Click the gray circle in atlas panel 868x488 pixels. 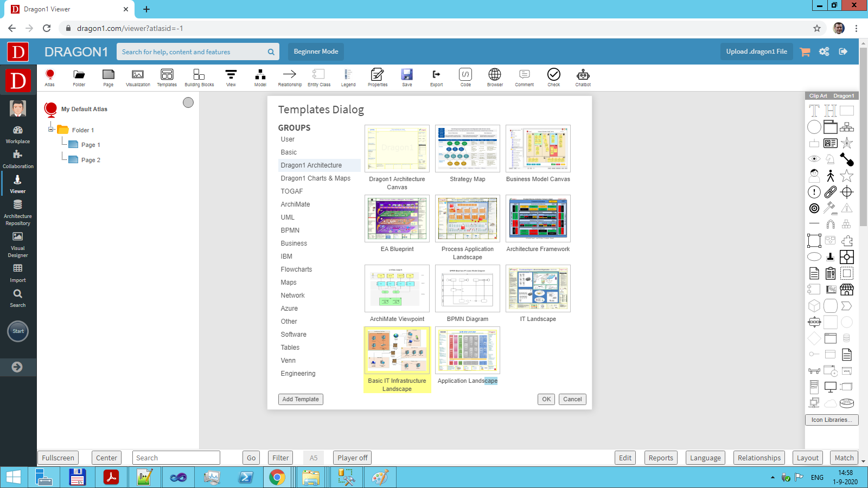tap(188, 102)
